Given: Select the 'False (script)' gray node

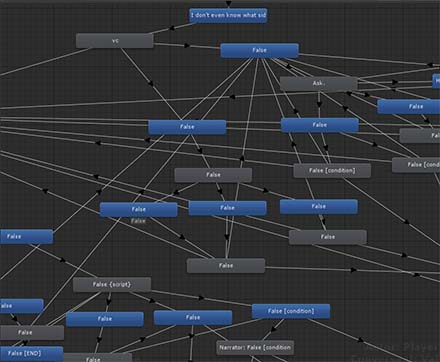Looking at the screenshot, I should coord(112,285).
